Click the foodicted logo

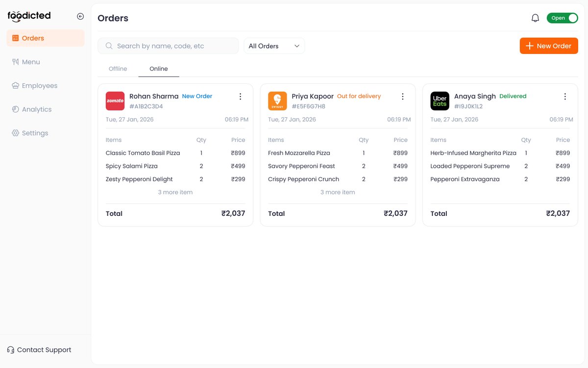point(29,16)
